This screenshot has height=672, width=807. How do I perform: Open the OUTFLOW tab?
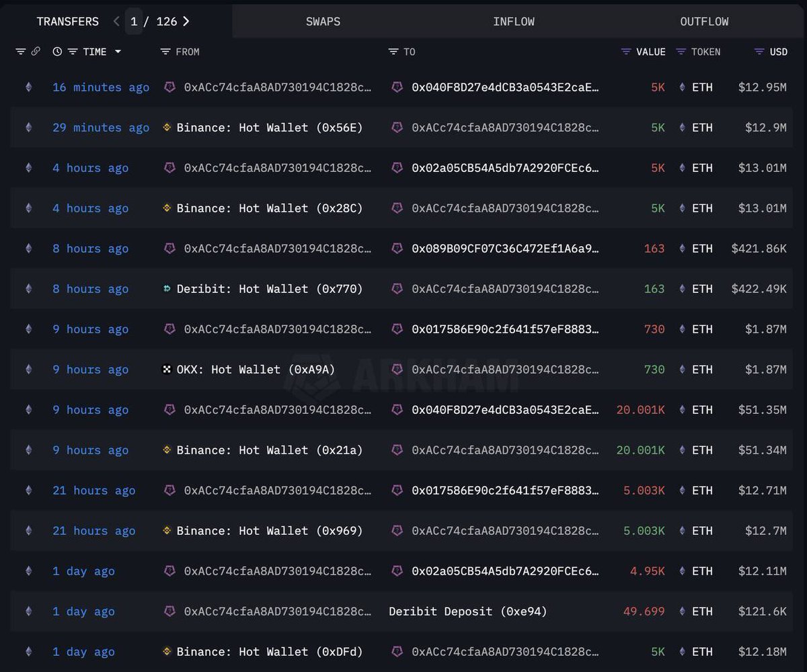pyautogui.click(x=704, y=22)
